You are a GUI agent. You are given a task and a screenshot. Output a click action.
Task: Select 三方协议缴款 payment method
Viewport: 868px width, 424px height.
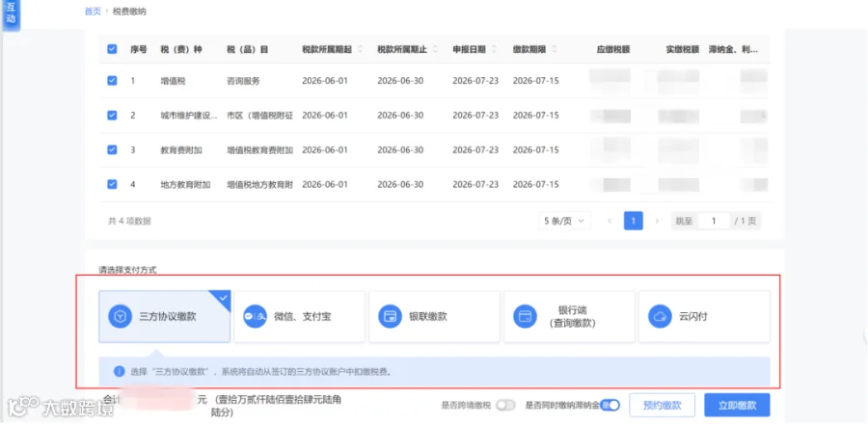point(164,317)
